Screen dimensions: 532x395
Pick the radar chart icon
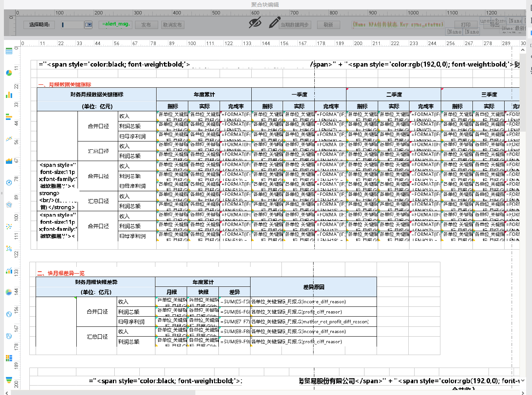(9, 205)
